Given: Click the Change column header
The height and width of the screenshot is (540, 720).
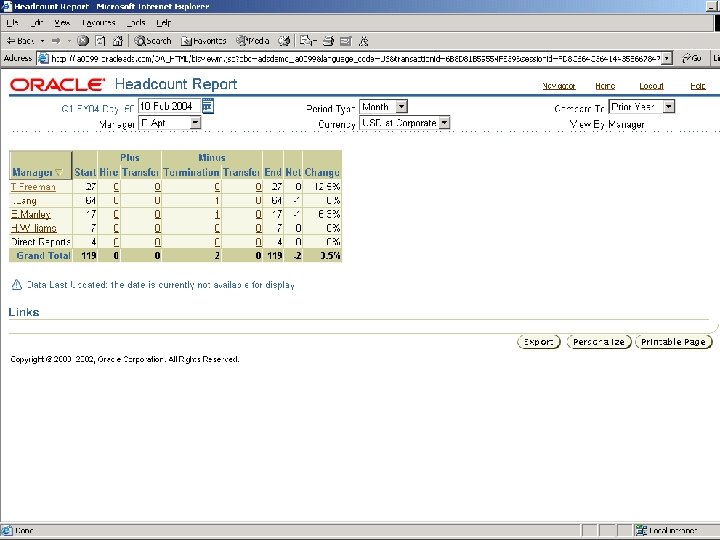Looking at the screenshot, I should (x=322, y=172).
